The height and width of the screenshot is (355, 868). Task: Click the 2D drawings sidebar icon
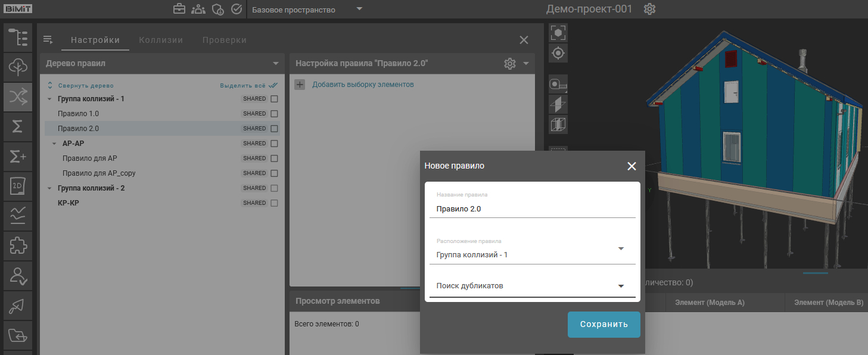pos(18,186)
